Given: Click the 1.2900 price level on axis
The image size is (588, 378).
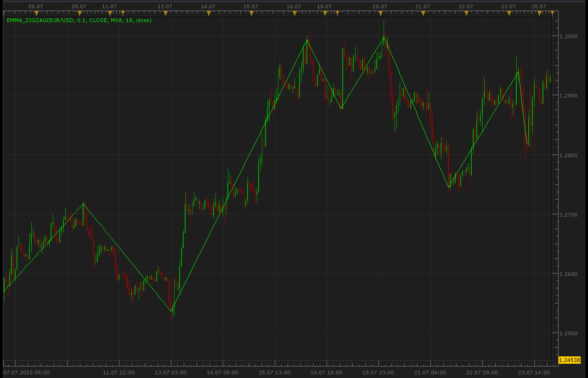Looking at the screenshot, I should click(568, 96).
